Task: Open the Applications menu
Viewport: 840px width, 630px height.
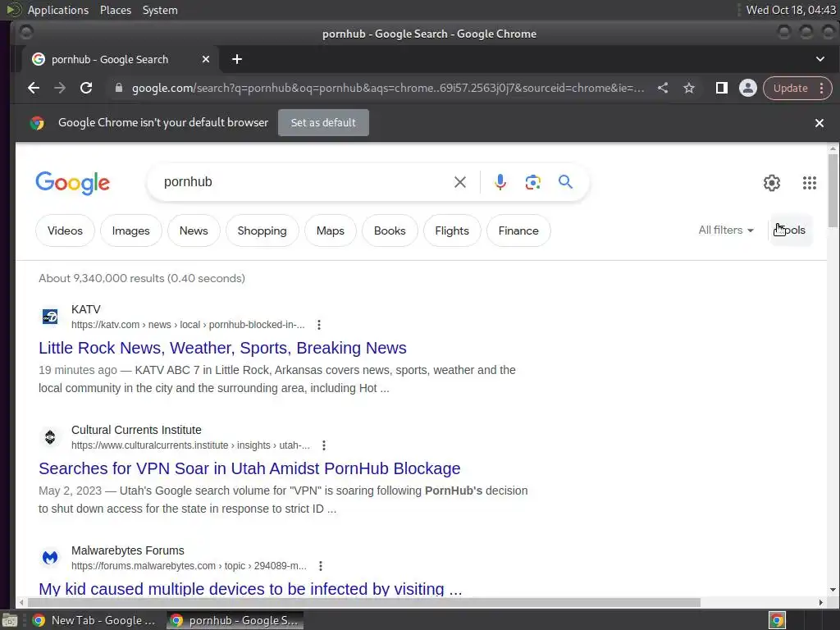Action: pos(58,10)
